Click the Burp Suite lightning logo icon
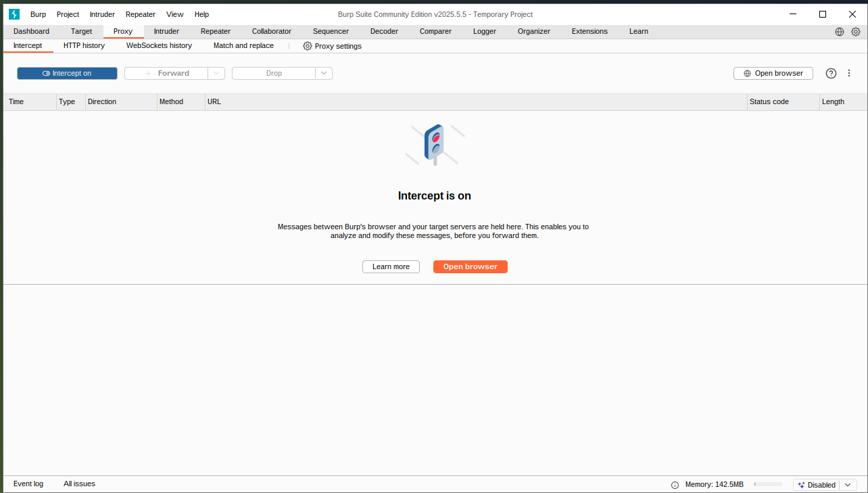The width and height of the screenshot is (868, 493). 14,14
